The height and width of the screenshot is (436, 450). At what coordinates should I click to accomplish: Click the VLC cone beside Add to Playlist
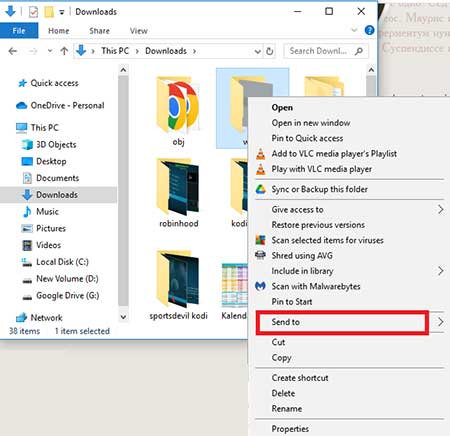[x=261, y=154]
